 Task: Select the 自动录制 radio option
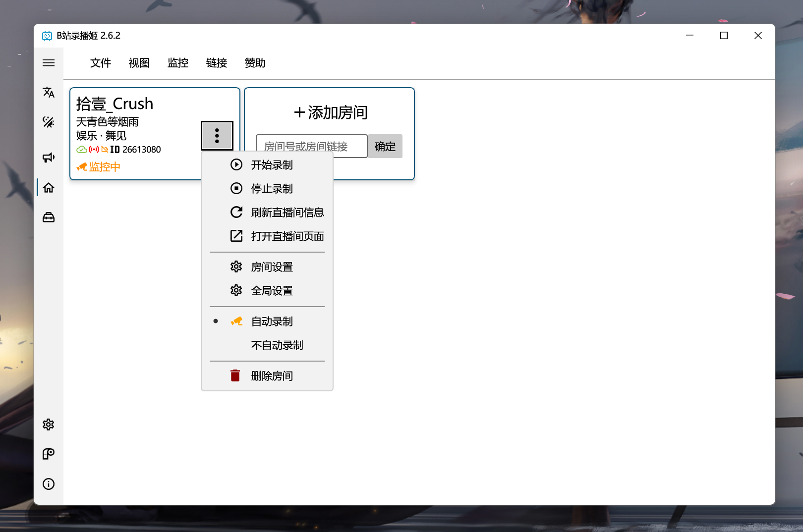[x=267, y=321]
